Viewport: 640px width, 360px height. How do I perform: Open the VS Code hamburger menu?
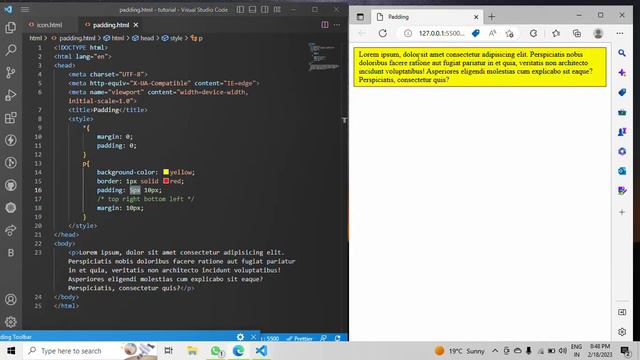point(25,9)
